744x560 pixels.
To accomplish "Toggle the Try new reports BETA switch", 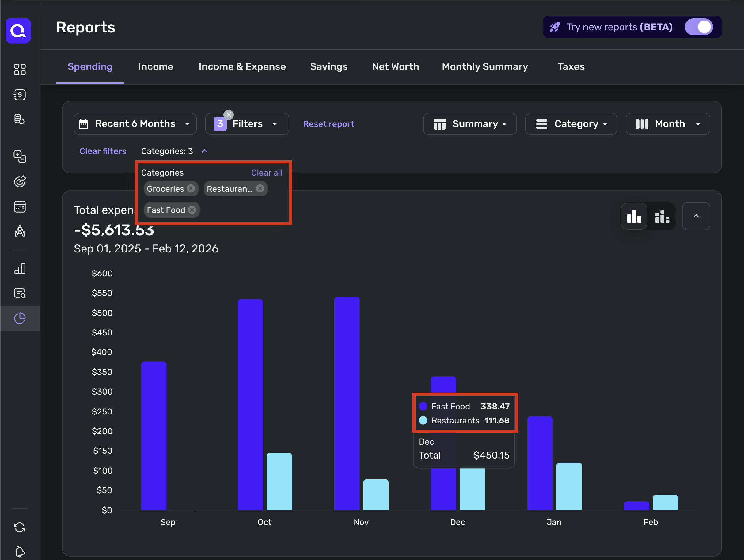I will pyautogui.click(x=699, y=27).
